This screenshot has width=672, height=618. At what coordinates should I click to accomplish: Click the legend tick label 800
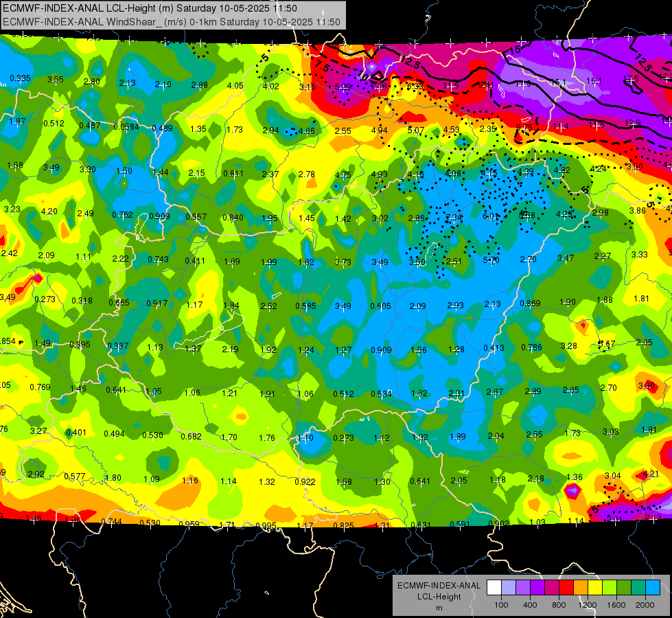(559, 605)
